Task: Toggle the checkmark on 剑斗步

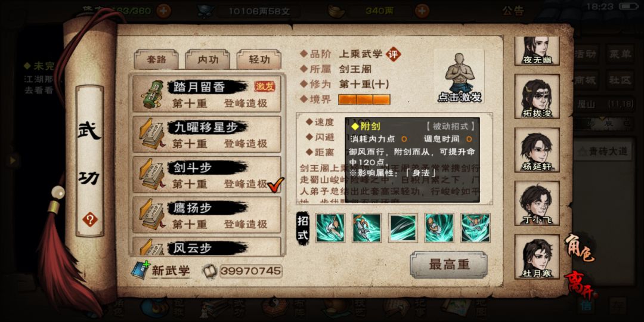Action: [275, 185]
